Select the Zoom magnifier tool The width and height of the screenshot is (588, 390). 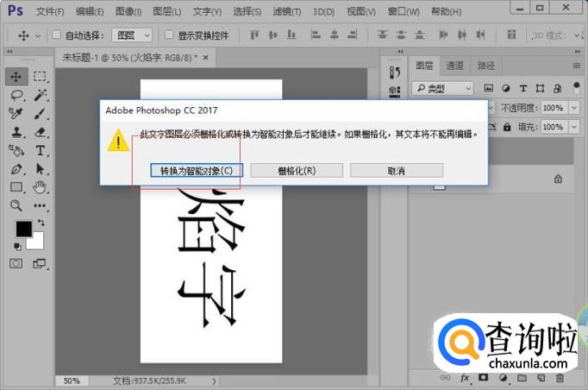(16, 205)
